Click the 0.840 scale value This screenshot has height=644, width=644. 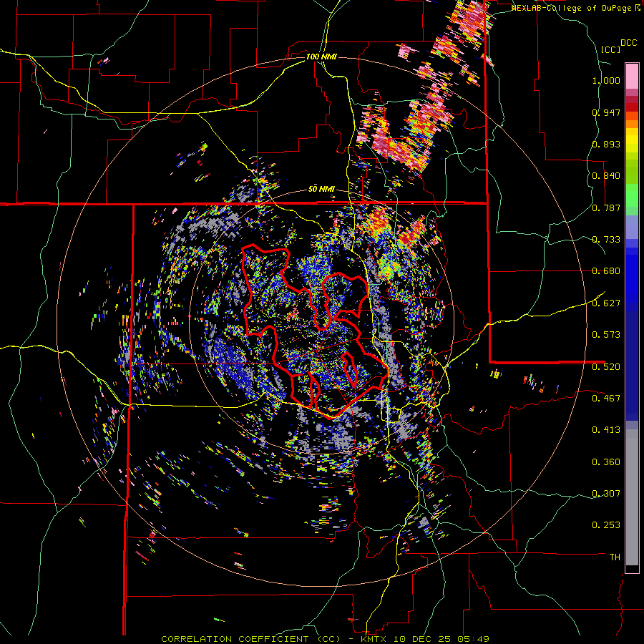pos(606,176)
